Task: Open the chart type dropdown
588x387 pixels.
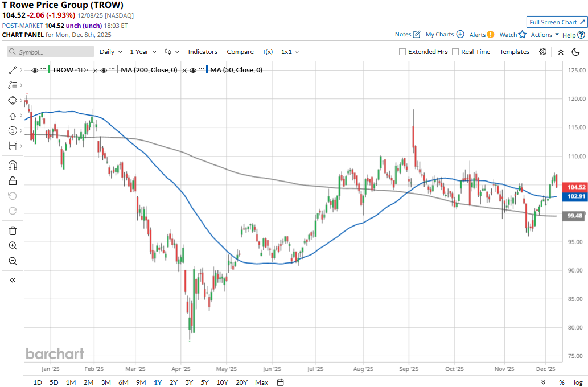Action: (x=171, y=52)
